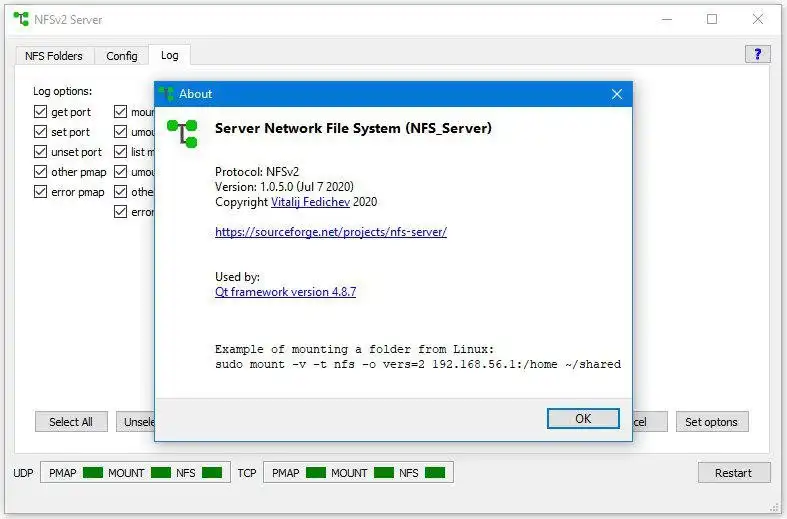Screen dimensions: 787x519
Task: Click the blue question mark help icon
Action: [x=757, y=54]
